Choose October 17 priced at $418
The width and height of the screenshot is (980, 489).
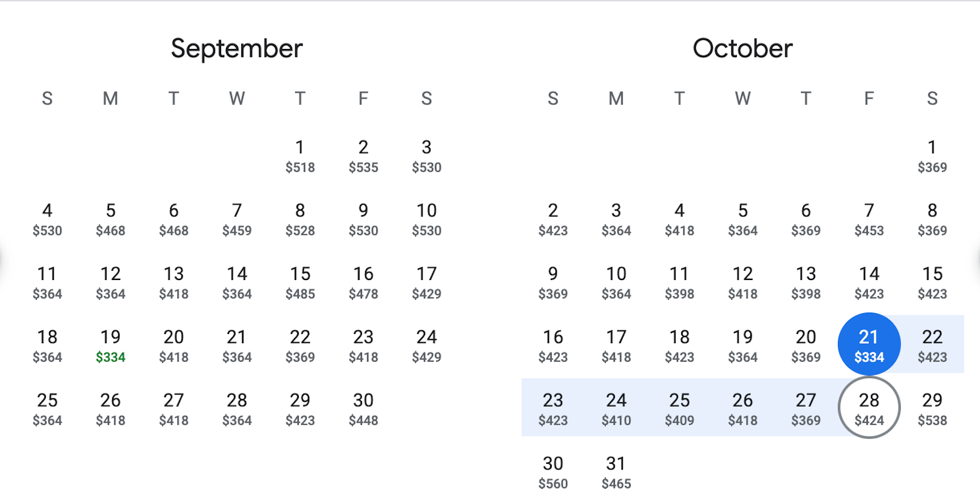coord(616,345)
